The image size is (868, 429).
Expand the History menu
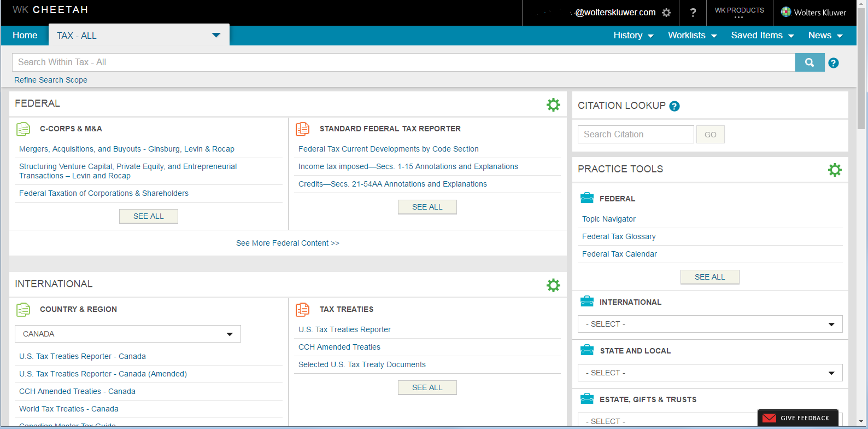point(634,36)
